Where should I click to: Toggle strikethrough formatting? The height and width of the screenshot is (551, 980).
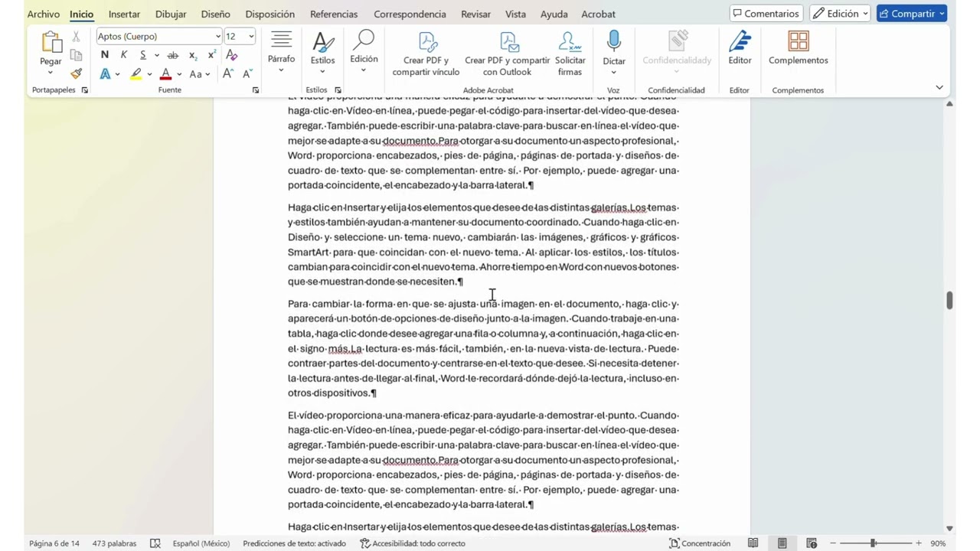click(173, 55)
